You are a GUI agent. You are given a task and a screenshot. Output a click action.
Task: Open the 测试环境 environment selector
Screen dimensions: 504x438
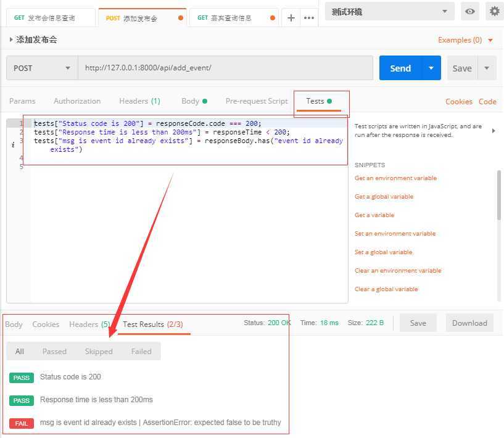[x=389, y=11]
